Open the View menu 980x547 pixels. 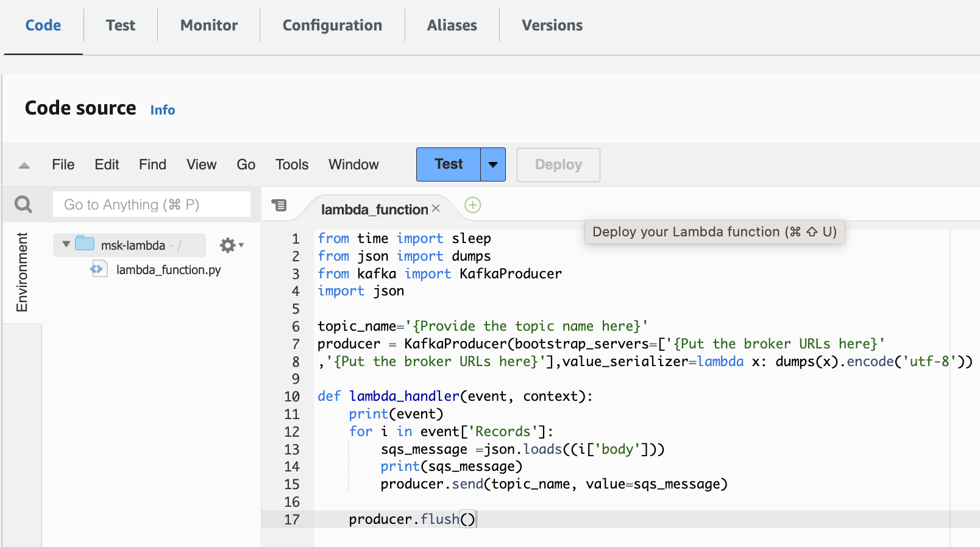(202, 164)
